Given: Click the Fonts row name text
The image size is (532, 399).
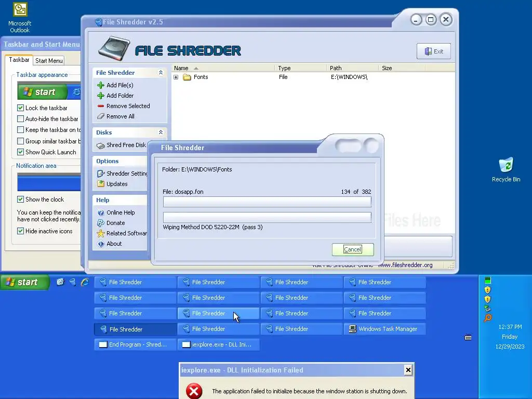Looking at the screenshot, I should (x=201, y=77).
